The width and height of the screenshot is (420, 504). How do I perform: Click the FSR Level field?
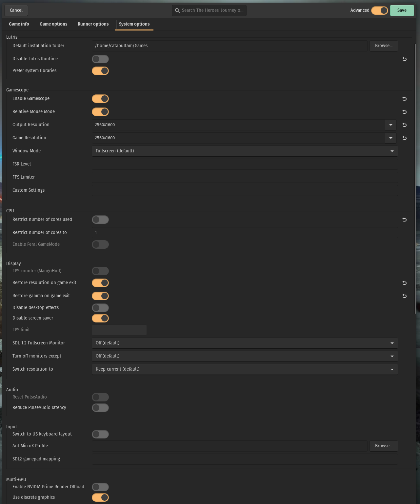(x=245, y=164)
